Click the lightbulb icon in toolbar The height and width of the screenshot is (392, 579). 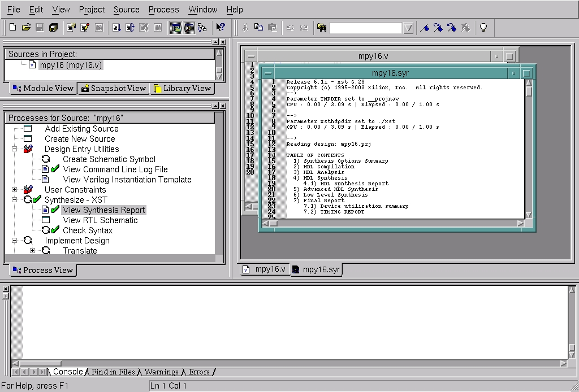483,27
